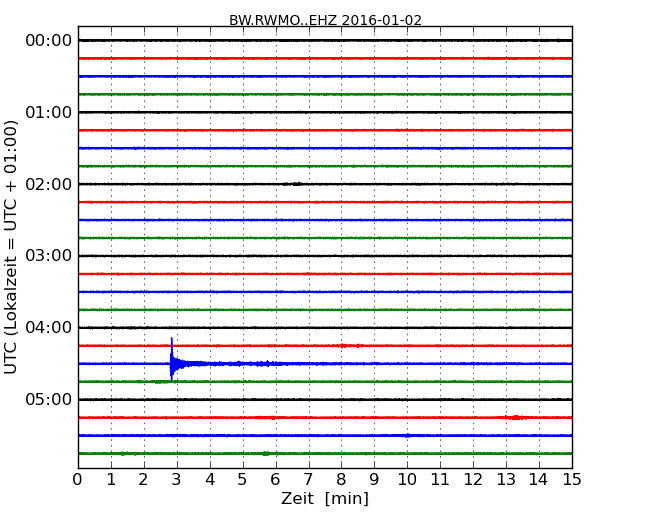Viewport: 650px width, 520px height.
Task: Select the x-axis tick label 15
Action: pos(572,480)
